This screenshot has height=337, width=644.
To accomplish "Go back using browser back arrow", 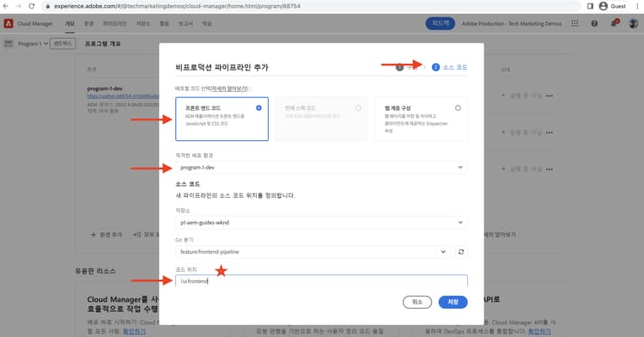I will tap(6, 6).
